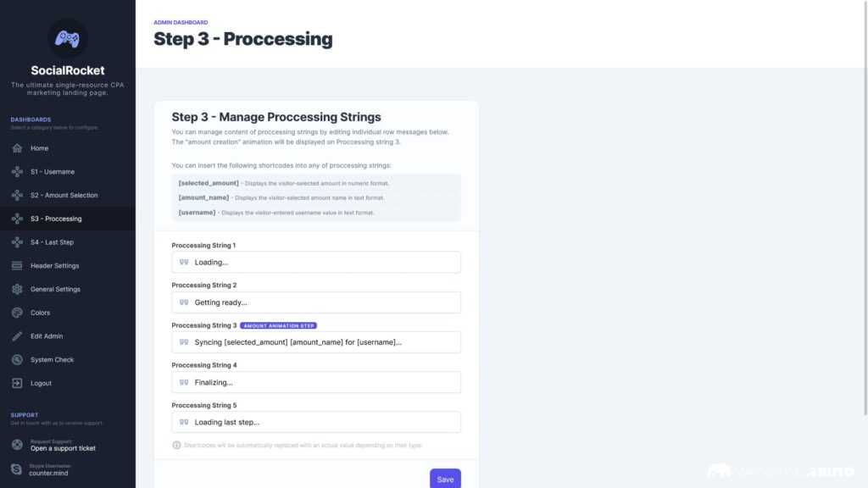The height and width of the screenshot is (488, 868).
Task: Click the SocialRocket gamepad logo icon
Action: pyautogui.click(x=67, y=38)
